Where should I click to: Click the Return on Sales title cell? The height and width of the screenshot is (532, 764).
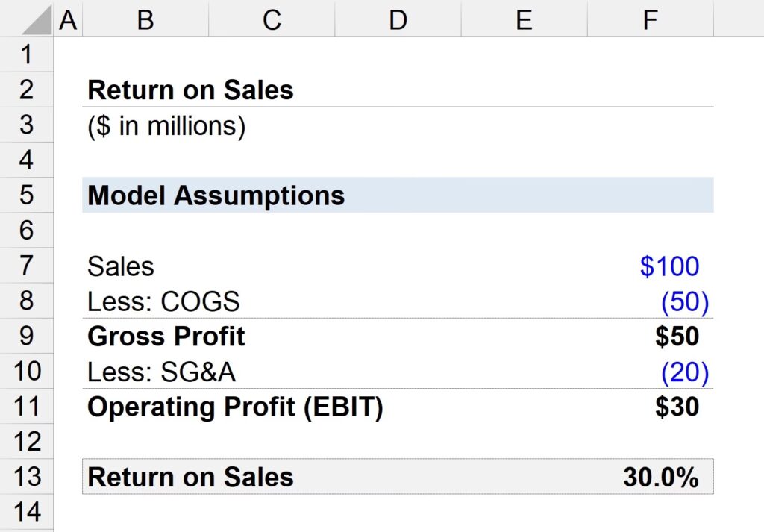[x=190, y=90]
